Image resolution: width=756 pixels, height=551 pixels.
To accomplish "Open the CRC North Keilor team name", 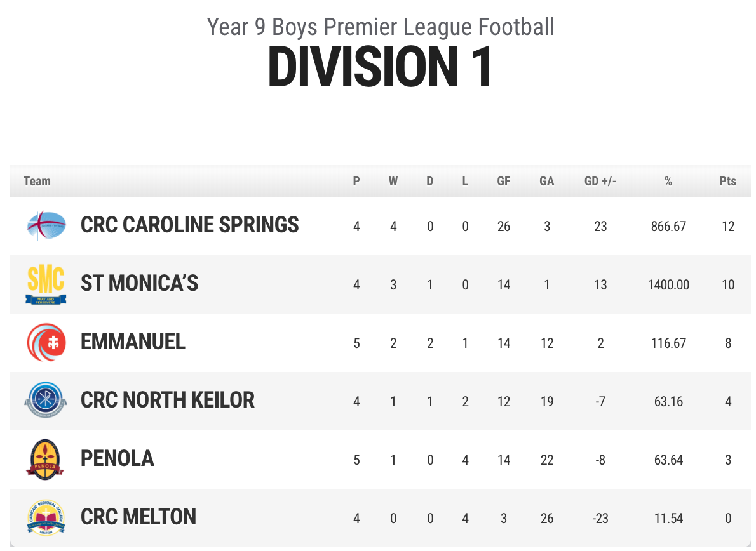I will point(167,401).
